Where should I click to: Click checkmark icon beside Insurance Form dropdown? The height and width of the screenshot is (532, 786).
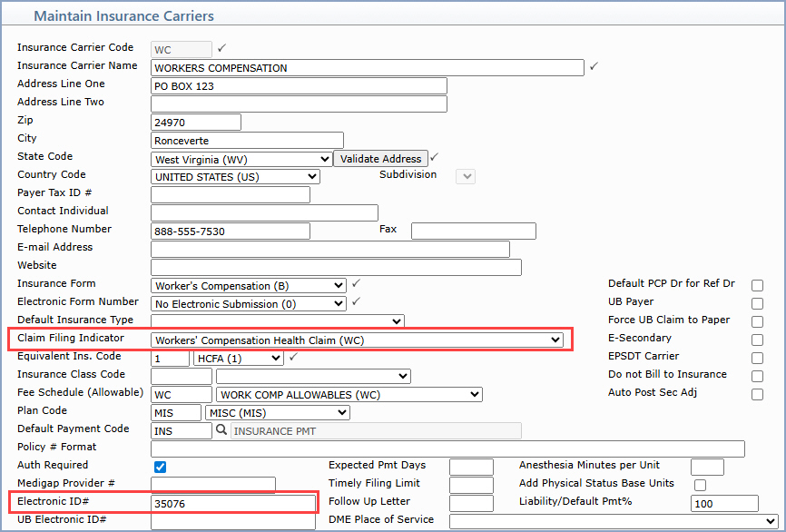coord(356,284)
